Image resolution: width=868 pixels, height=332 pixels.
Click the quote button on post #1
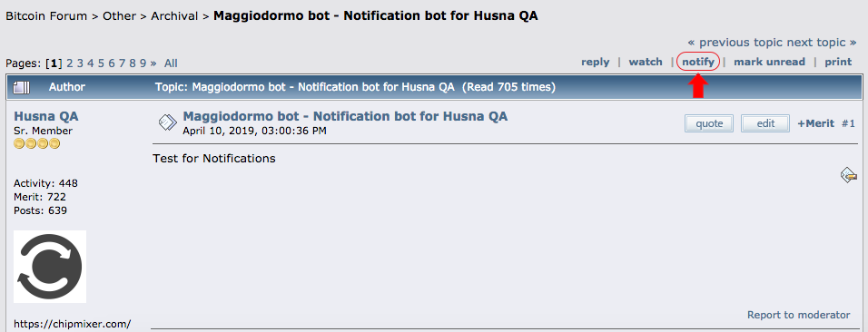[709, 123]
